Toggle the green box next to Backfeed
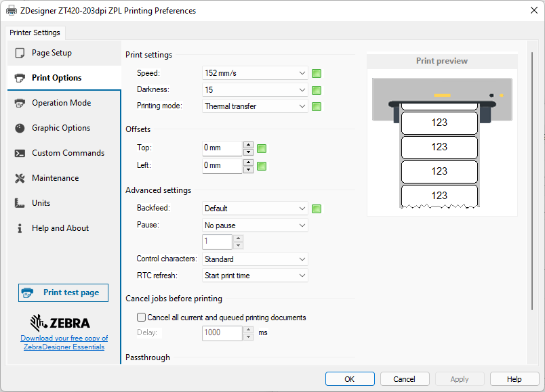The height and width of the screenshot is (392, 545). tap(316, 209)
